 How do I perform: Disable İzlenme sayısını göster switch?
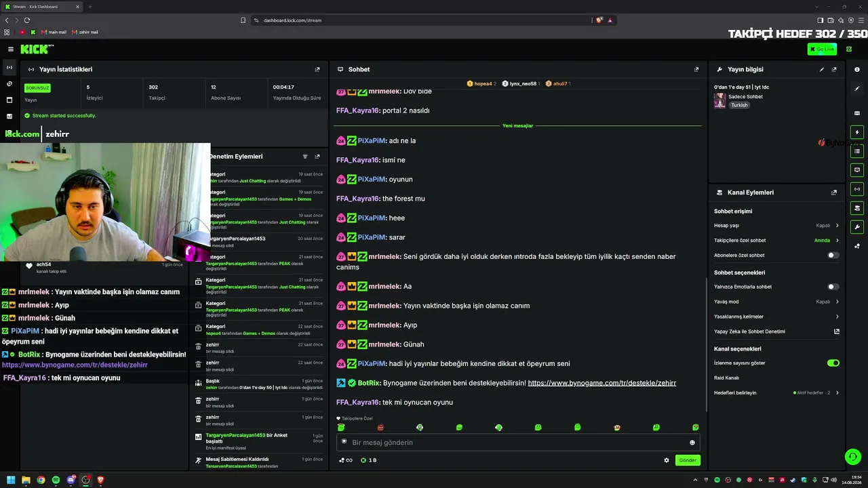pos(833,363)
